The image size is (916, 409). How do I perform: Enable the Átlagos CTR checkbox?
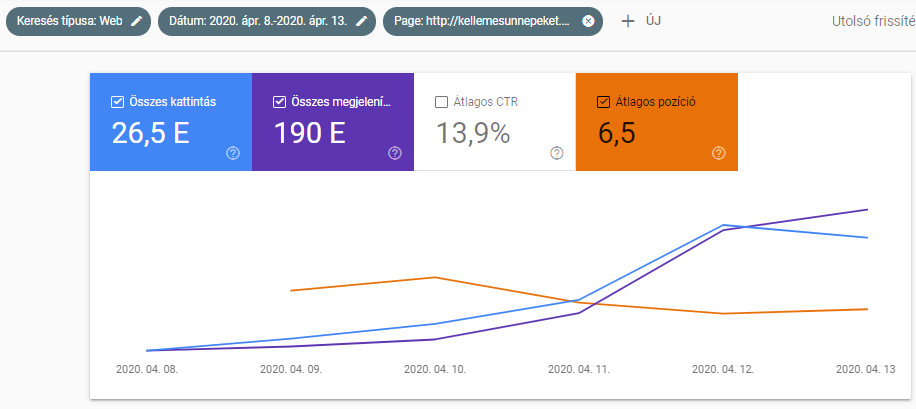click(x=441, y=101)
